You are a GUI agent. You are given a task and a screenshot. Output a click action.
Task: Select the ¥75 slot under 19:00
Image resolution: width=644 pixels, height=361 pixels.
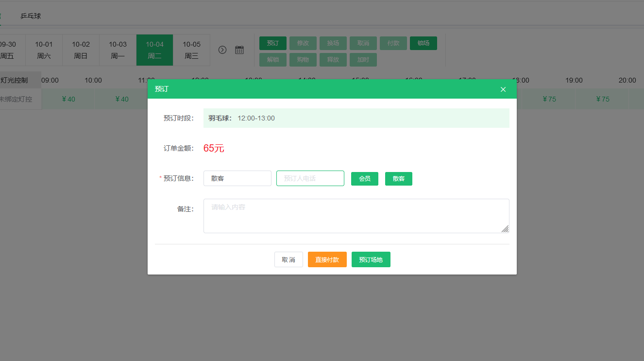tap(602, 99)
